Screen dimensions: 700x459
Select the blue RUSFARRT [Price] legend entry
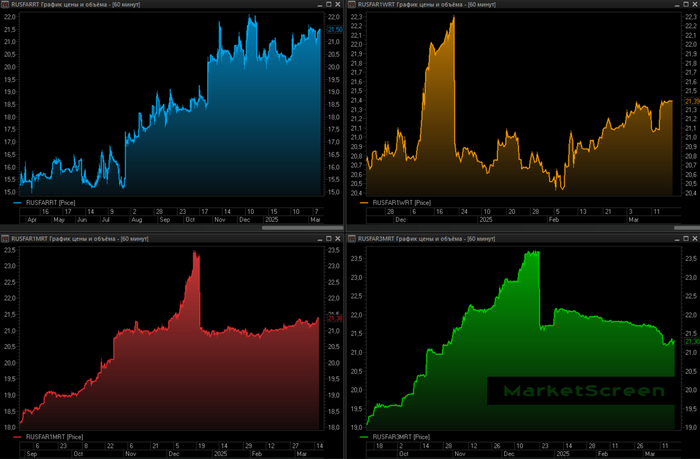[51, 203]
